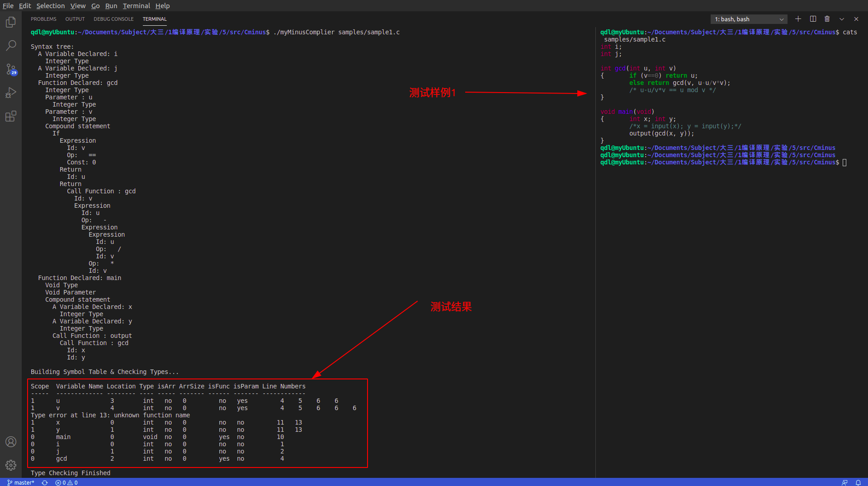Open errors and warnings count in status bar
This screenshot has width=868, height=486.
pyautogui.click(x=66, y=482)
